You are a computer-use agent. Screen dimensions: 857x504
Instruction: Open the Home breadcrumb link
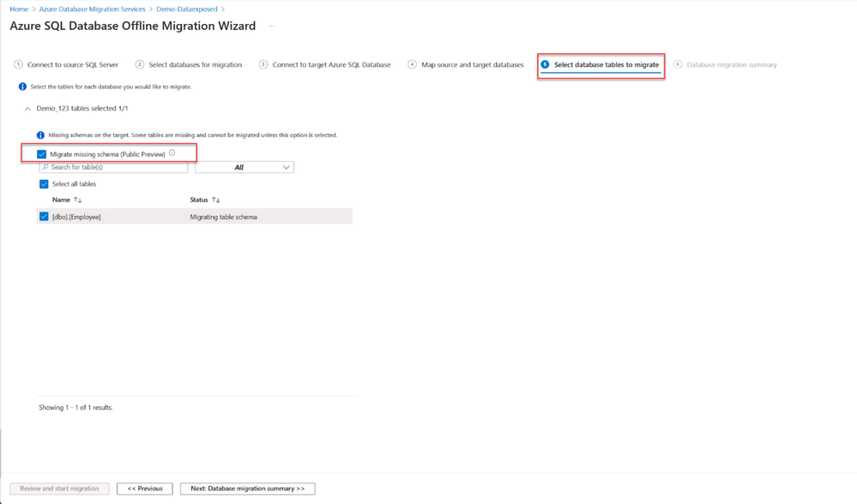coord(19,9)
